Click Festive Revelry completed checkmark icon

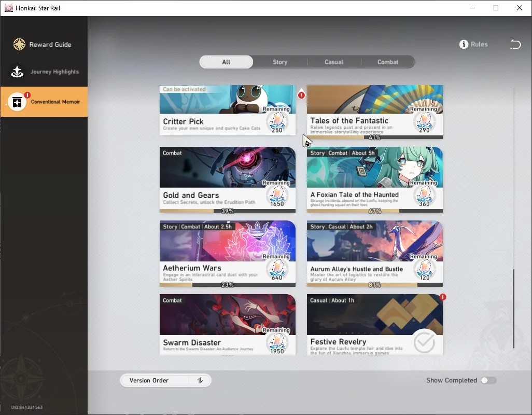coord(425,342)
